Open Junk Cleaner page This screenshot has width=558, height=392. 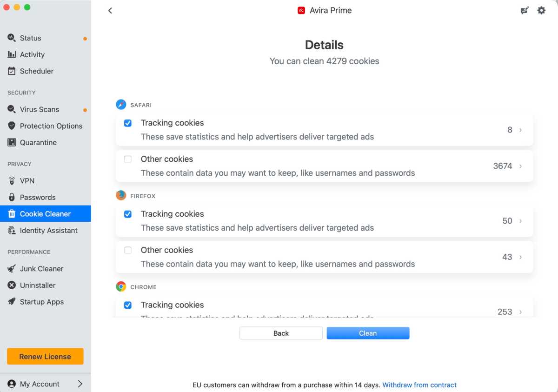[x=46, y=268]
